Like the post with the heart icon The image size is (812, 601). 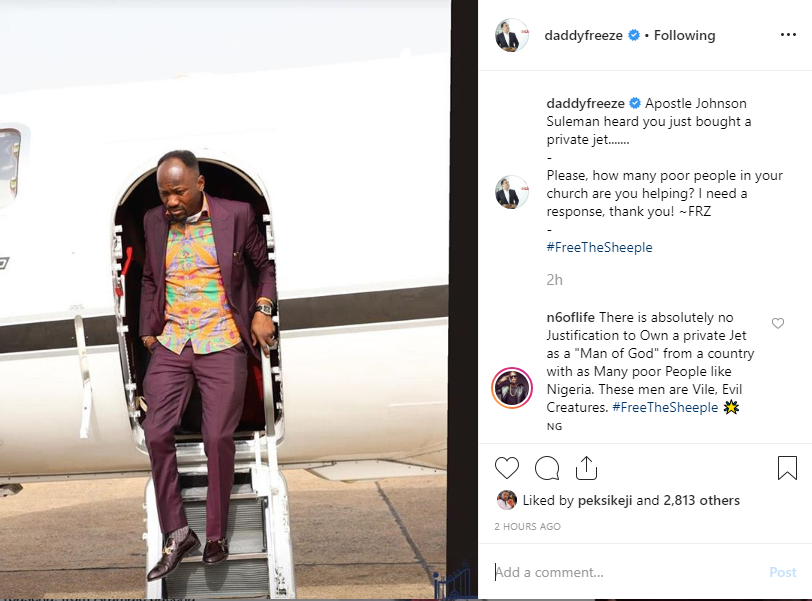(506, 468)
